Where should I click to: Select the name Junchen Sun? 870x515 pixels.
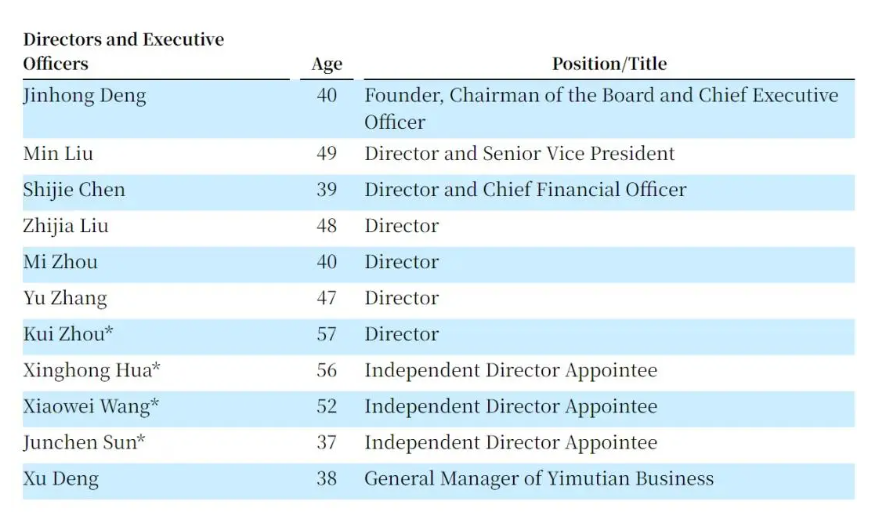point(84,442)
